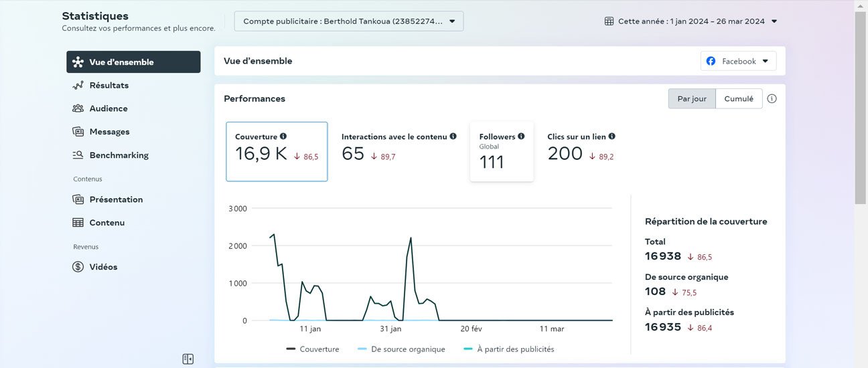The image size is (868, 368).
Task: Click the Résultats chart icon in sidebar
Action: point(78,86)
